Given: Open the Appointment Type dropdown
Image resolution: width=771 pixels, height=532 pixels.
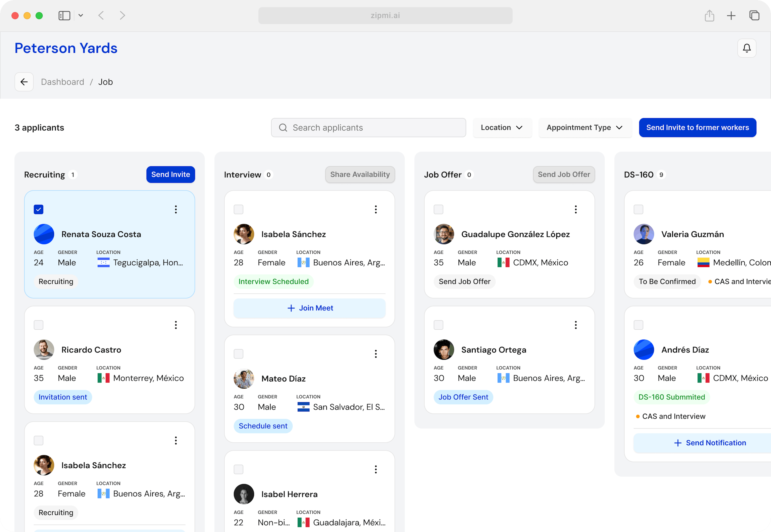Looking at the screenshot, I should 584,128.
